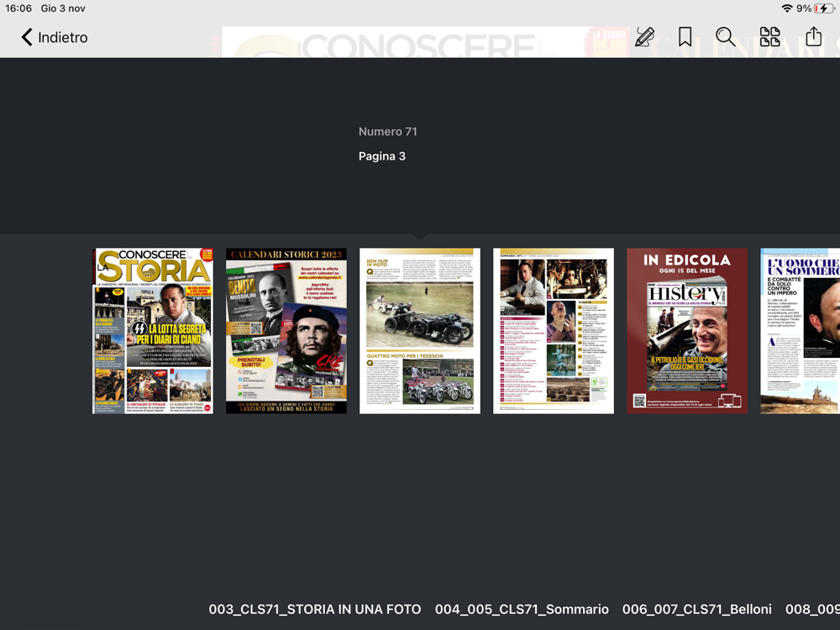Tap the 16:06 clock in status bar
Screen dimensions: 840x630
(18, 8)
